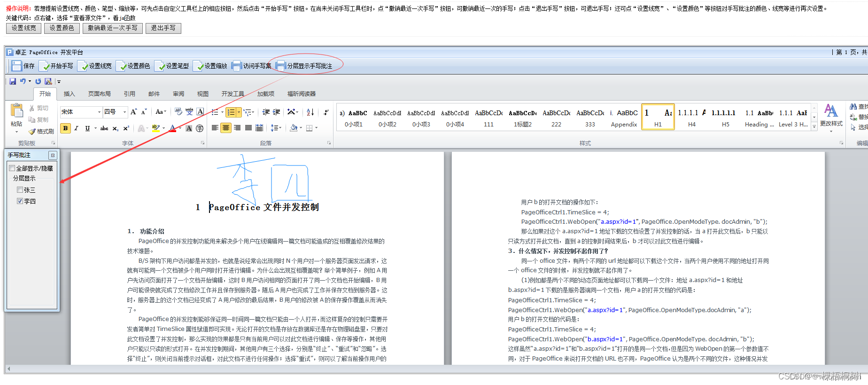868x385 pixels.
Task: Switch to the 插入 ribbon tab
Action: click(x=70, y=94)
